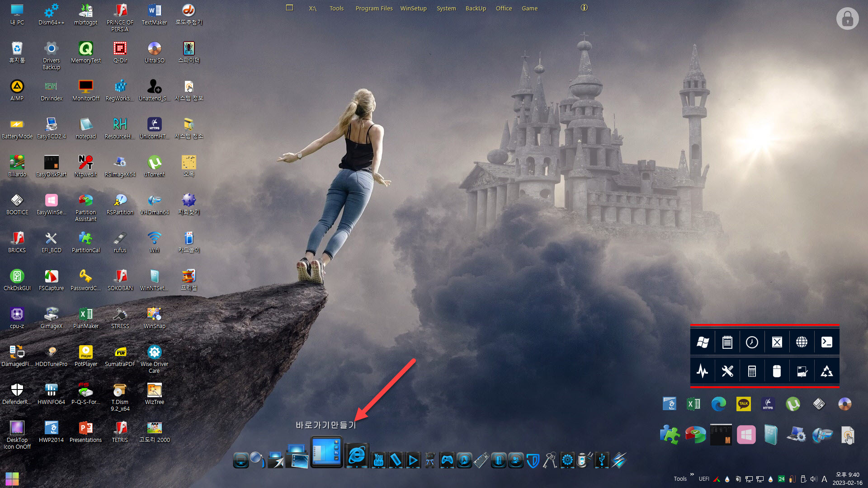Viewport: 868px width, 488px height.
Task: Open the MemoryTest desktop shortcut
Action: pos(85,52)
